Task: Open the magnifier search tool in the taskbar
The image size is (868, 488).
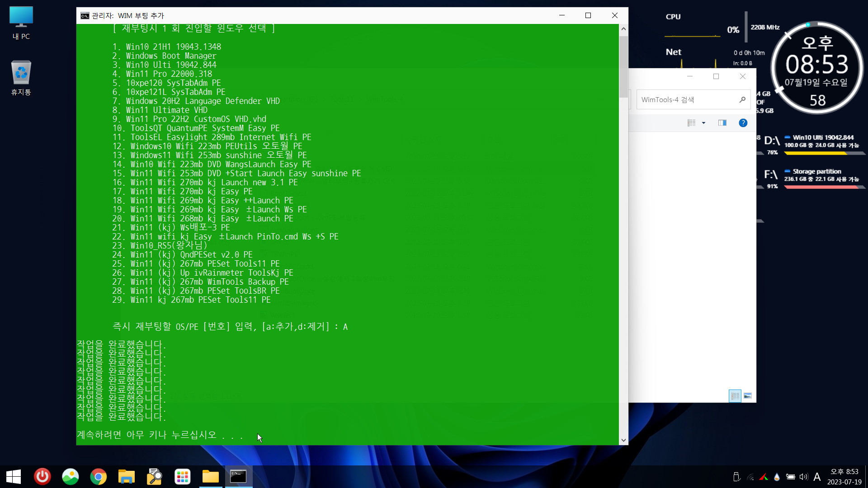Action: [155, 477]
